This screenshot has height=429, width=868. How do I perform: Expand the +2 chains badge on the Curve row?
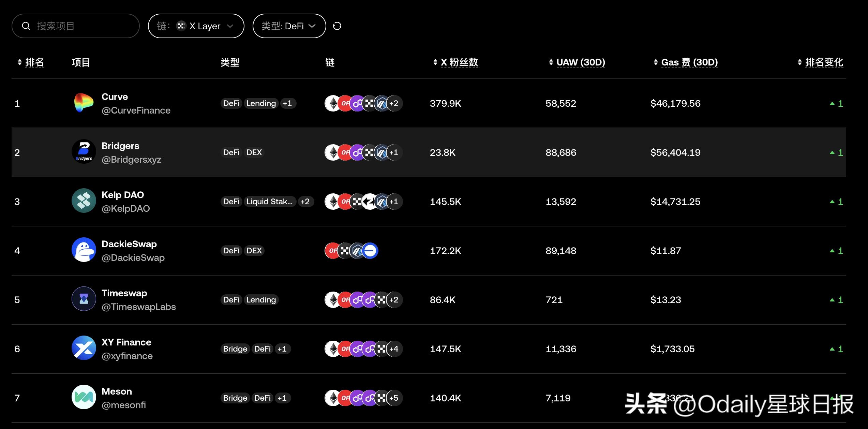pos(394,103)
